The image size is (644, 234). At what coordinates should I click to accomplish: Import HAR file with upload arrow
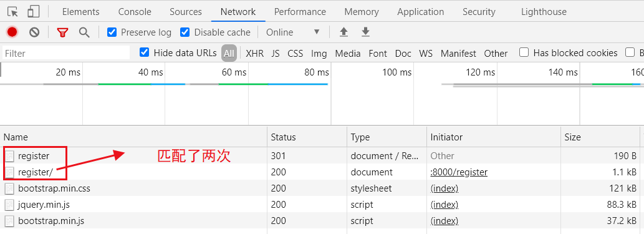pyautogui.click(x=344, y=32)
